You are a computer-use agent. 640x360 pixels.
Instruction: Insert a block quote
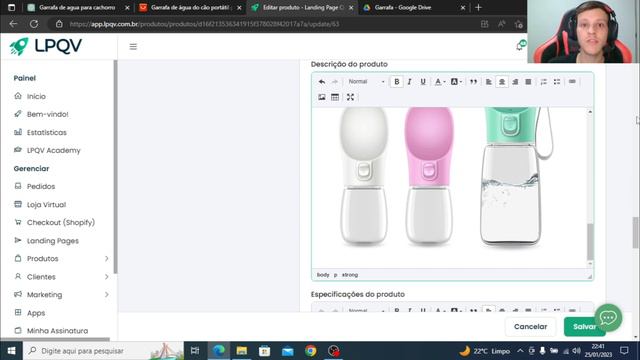(x=473, y=82)
